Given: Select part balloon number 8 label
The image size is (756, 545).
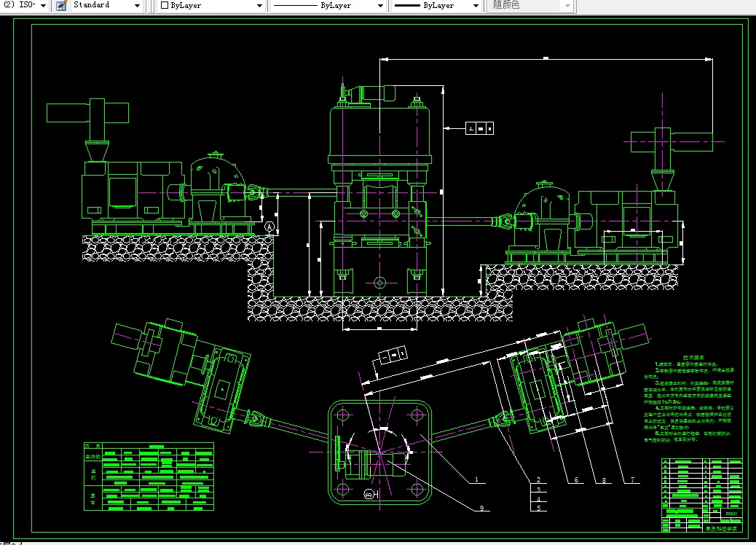Looking at the screenshot, I should pos(604,480).
